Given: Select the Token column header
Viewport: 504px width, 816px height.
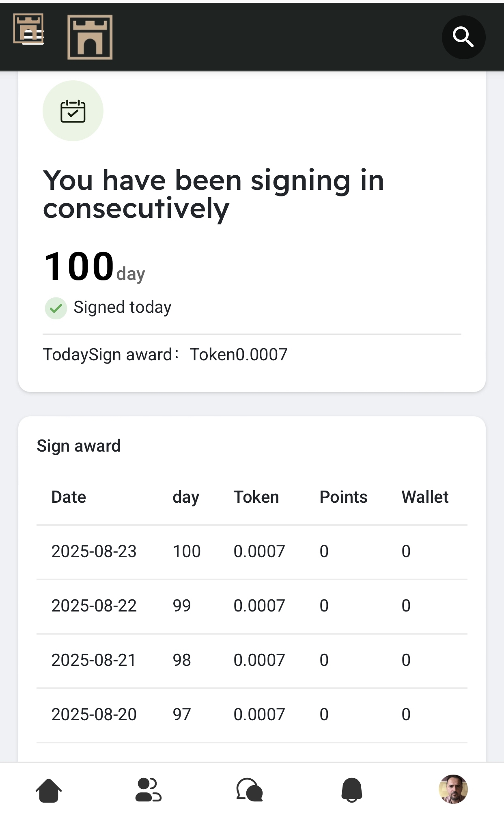Looking at the screenshot, I should pyautogui.click(x=256, y=497).
